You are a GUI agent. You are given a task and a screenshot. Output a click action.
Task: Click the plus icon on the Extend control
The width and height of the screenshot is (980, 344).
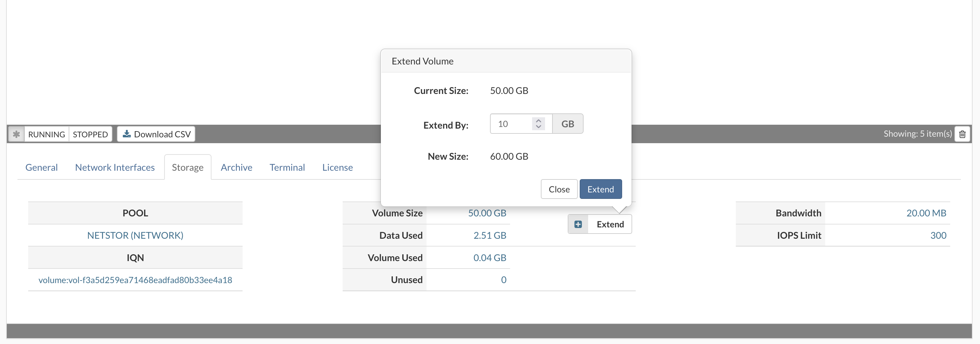(x=578, y=224)
